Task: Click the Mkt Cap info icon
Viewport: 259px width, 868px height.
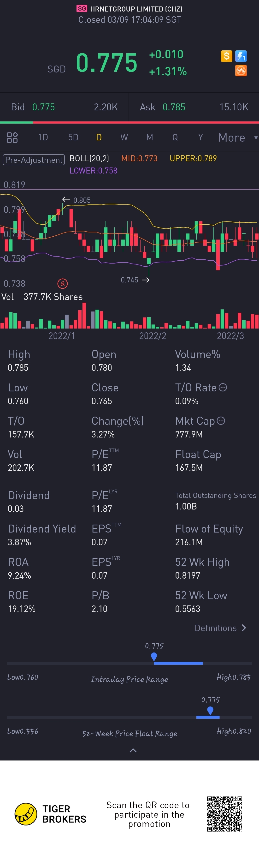Action: point(221,421)
